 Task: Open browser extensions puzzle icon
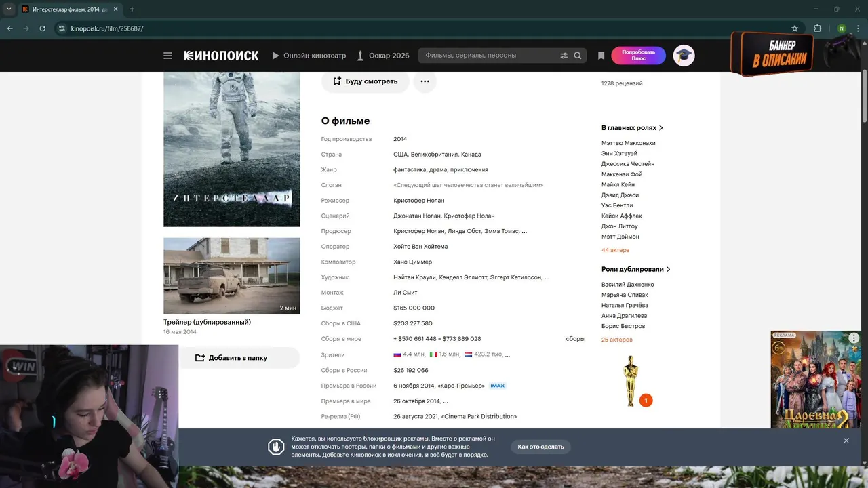coord(817,28)
